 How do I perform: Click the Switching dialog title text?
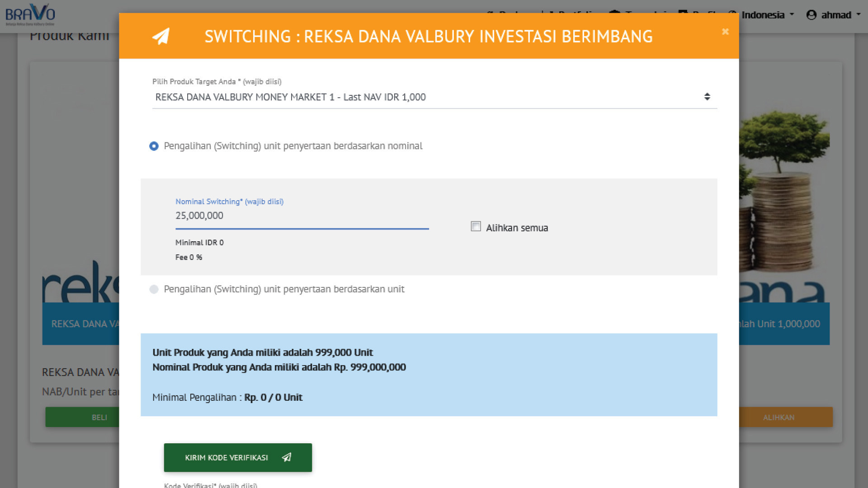428,37
